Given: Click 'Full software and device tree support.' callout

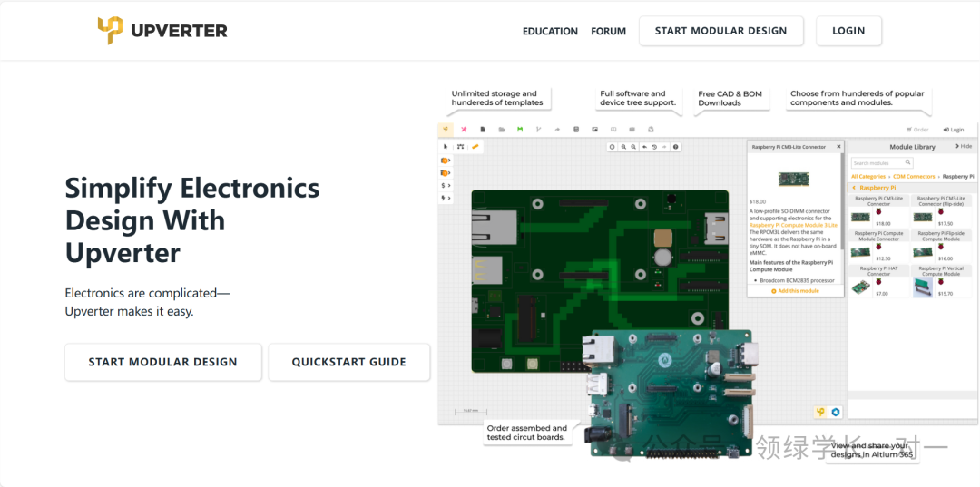Looking at the screenshot, I should click(x=638, y=98).
